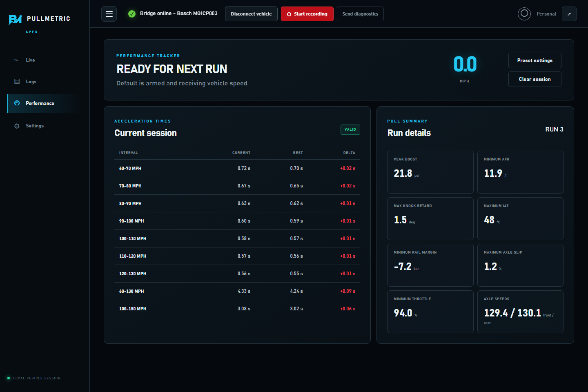Viewport: 588px width, 392px height.
Task: Clear the current session
Action: pyautogui.click(x=535, y=79)
